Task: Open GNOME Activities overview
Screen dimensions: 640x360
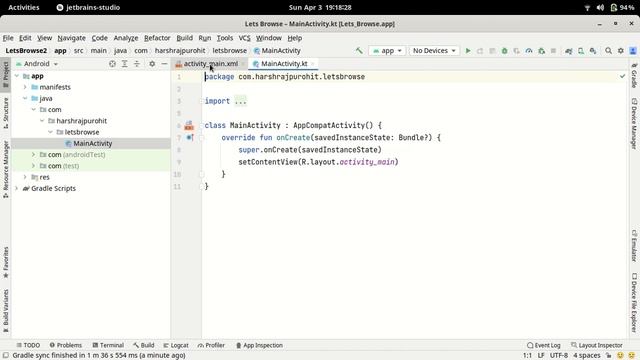Action: [x=24, y=7]
